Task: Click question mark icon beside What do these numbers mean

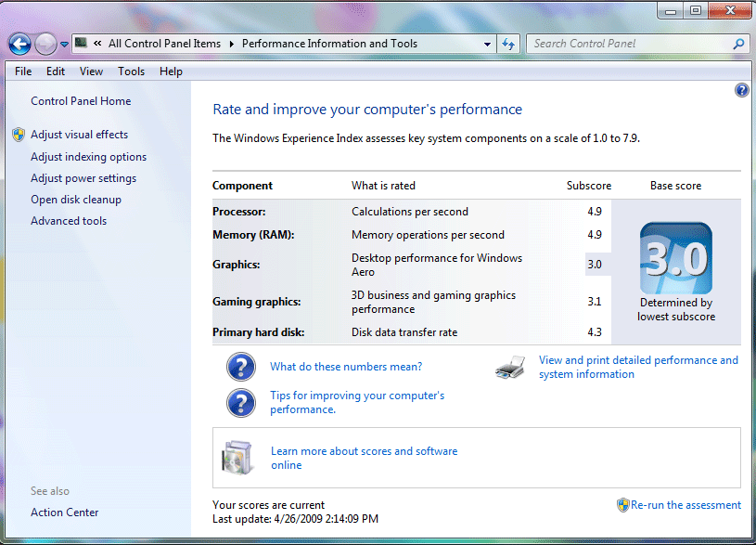Action: [x=241, y=367]
